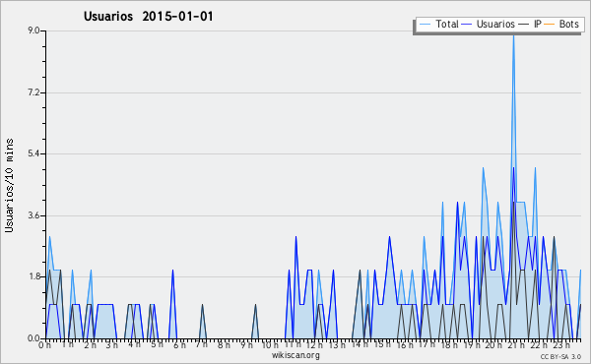
Task: Click the 3.6 y-axis value
Action: tap(33, 215)
